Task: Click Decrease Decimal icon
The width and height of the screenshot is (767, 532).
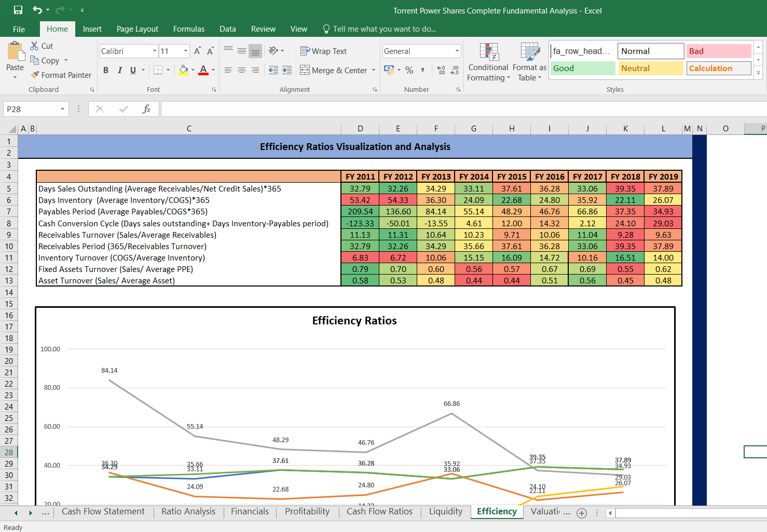Action: point(455,70)
